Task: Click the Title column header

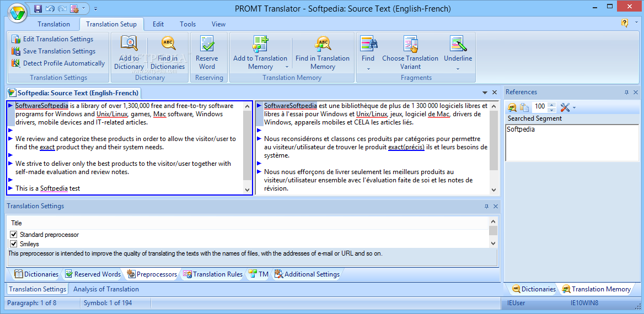Action: pyautogui.click(x=248, y=223)
